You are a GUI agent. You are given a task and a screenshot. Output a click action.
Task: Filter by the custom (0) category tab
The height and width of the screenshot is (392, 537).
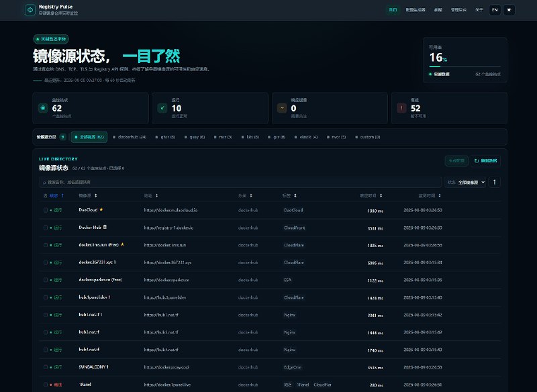[367, 137]
